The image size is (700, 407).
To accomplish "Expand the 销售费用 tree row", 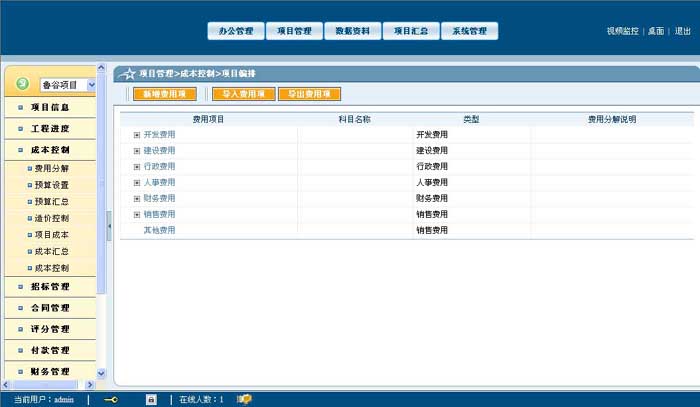I will (x=137, y=214).
